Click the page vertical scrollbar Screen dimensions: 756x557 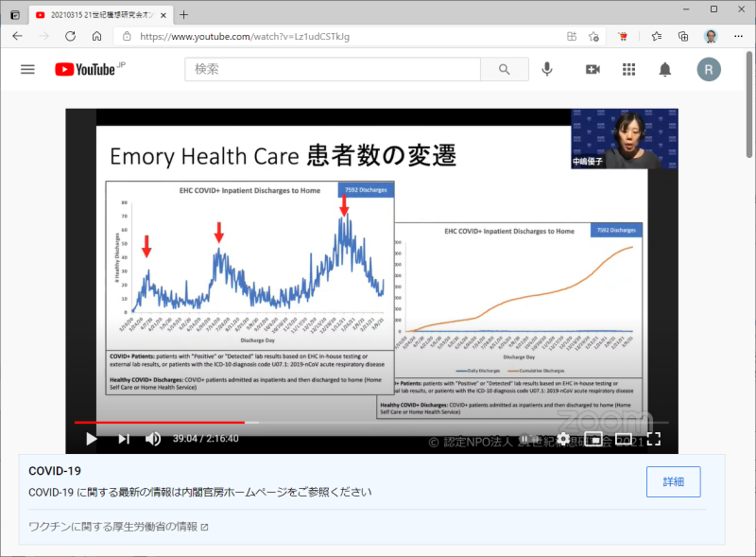click(x=748, y=104)
